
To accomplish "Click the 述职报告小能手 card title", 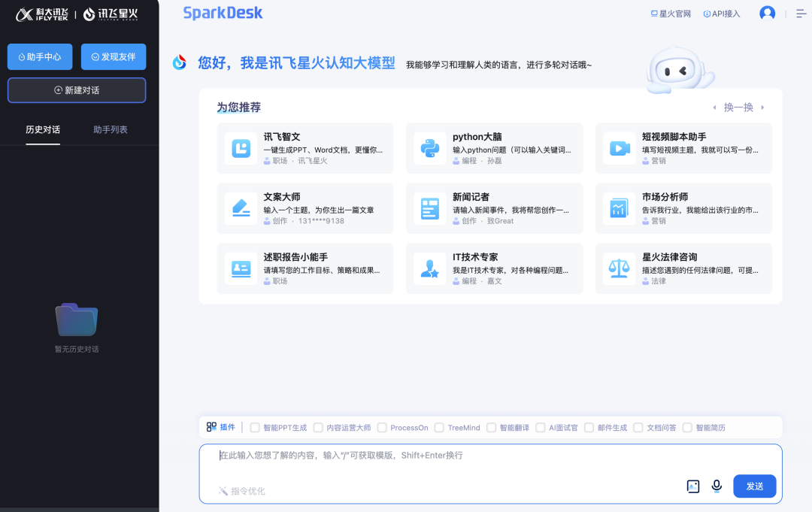I will 295,257.
